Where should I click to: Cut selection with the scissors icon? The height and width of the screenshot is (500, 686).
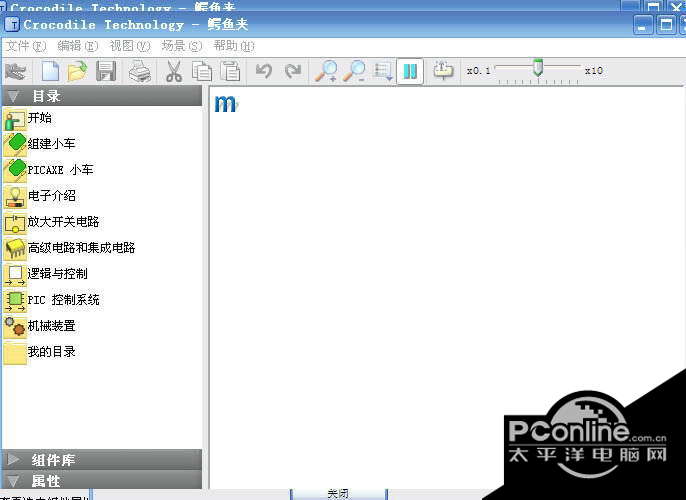[174, 71]
